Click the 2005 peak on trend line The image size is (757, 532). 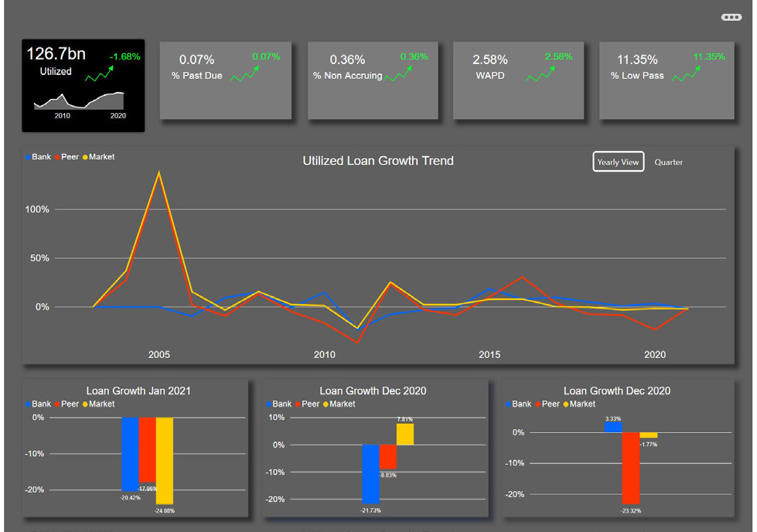click(159, 173)
